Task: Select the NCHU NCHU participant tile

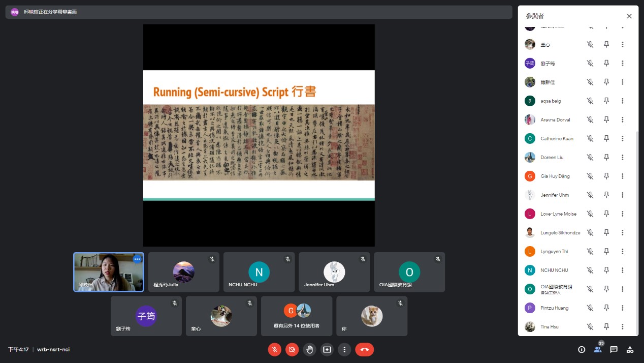Action: (259, 272)
